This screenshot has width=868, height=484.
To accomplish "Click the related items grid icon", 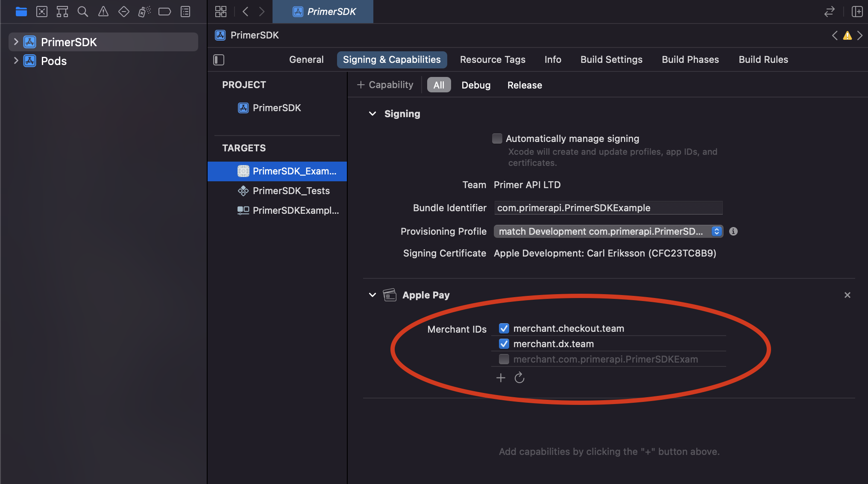I will click(221, 12).
